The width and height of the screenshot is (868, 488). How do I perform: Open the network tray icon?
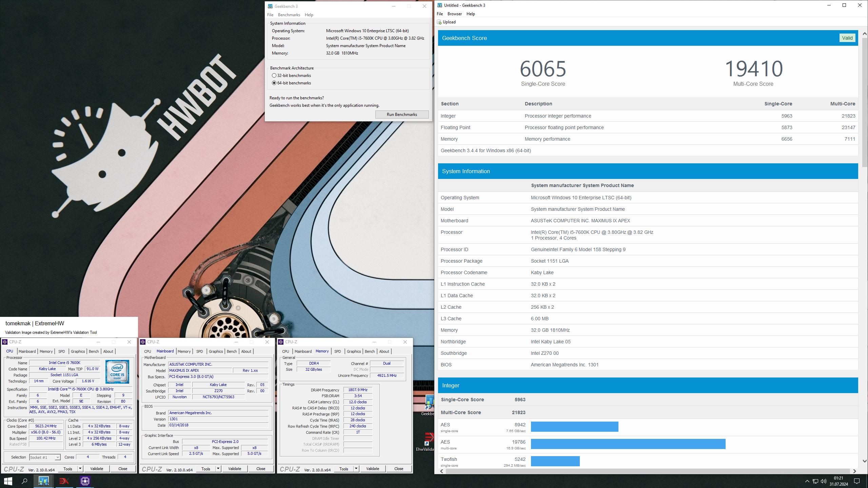point(815,481)
